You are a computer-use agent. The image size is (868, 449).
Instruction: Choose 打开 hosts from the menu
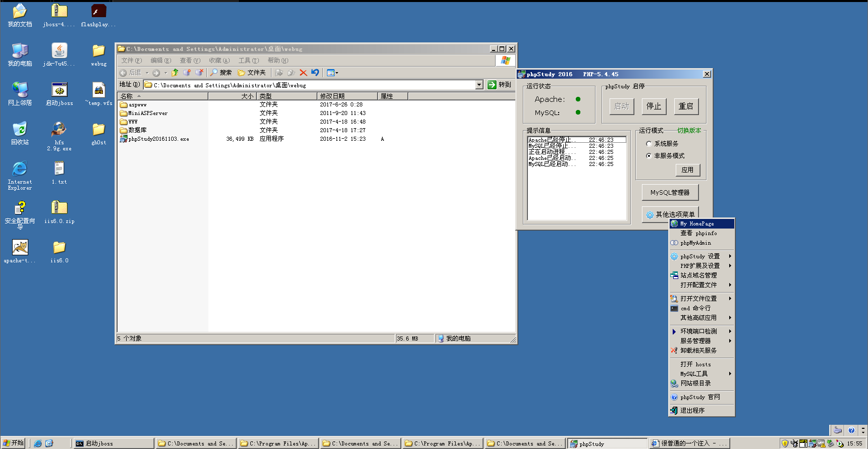702,364
